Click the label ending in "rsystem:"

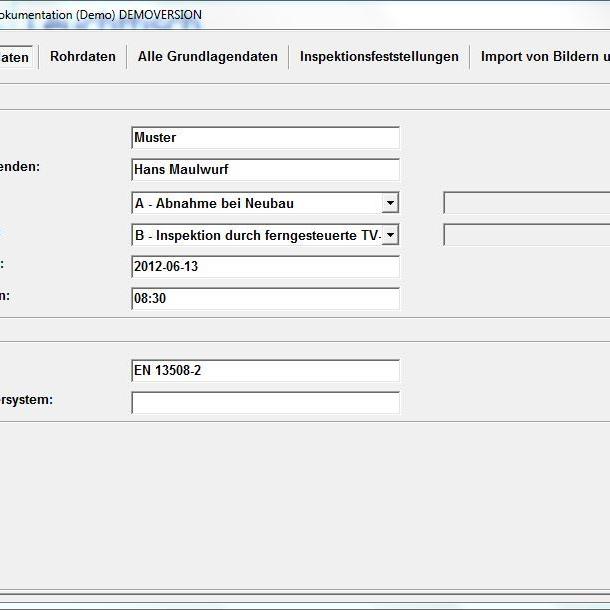coord(26,399)
